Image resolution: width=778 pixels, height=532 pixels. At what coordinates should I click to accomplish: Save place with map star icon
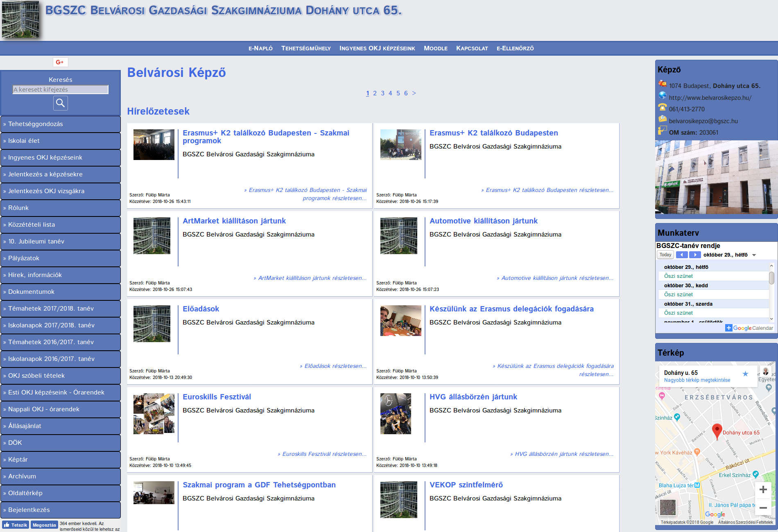pyautogui.click(x=745, y=374)
